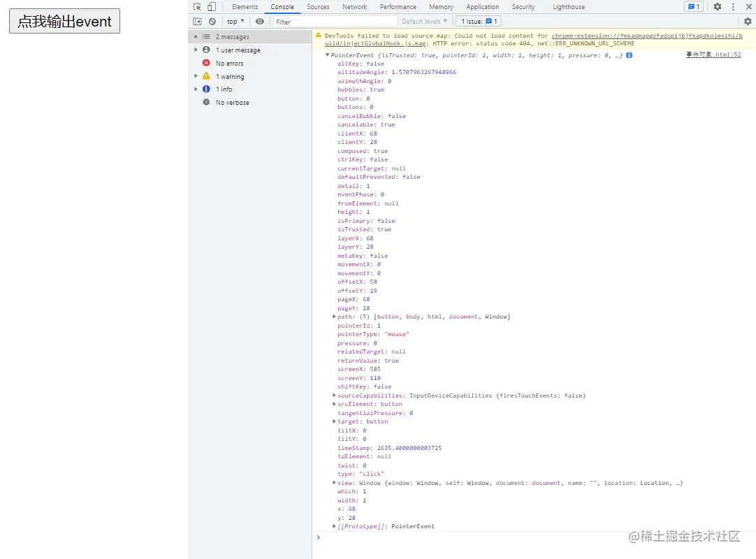Click the blue info icon in sidebar
Screen dimensions: 756x559
(x=206, y=89)
